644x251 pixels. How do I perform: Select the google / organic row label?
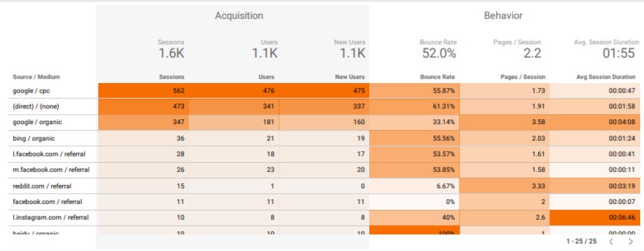[x=37, y=122]
